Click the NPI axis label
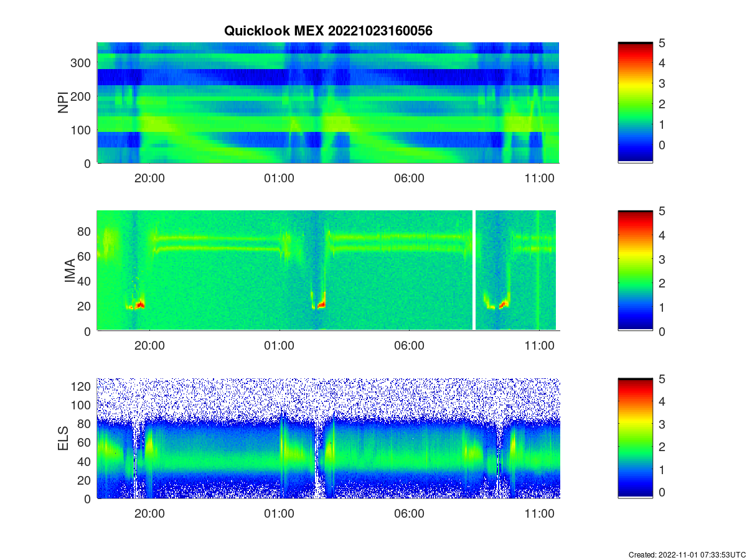This screenshot has width=747, height=560. click(63, 103)
